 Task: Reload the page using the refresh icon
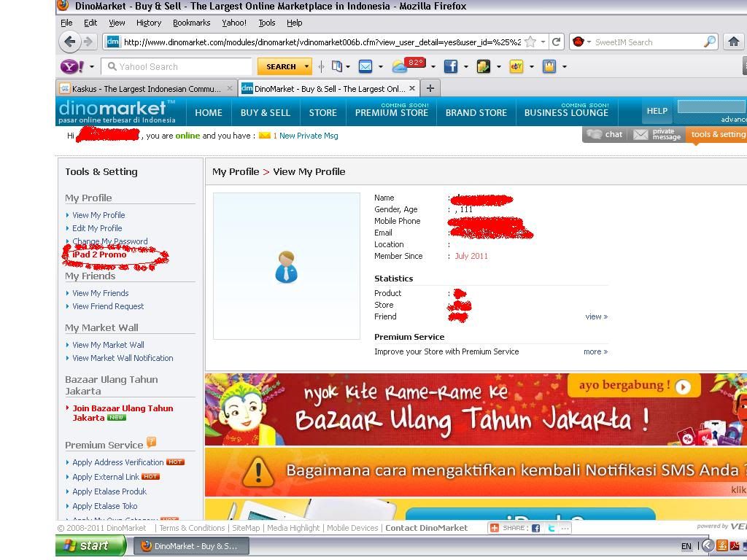coord(556,42)
